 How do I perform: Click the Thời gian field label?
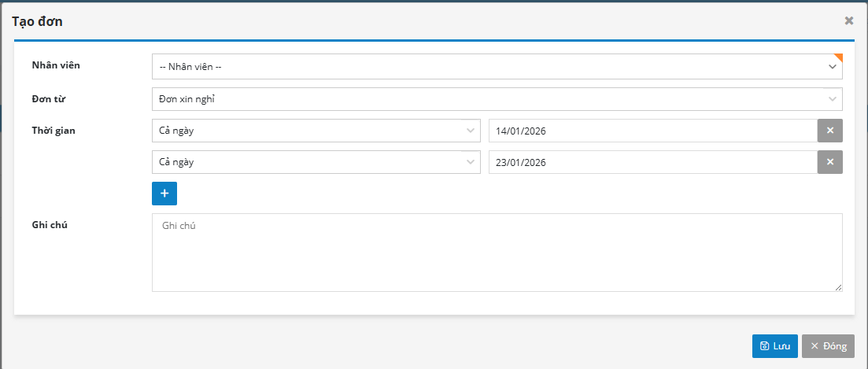[x=54, y=131]
